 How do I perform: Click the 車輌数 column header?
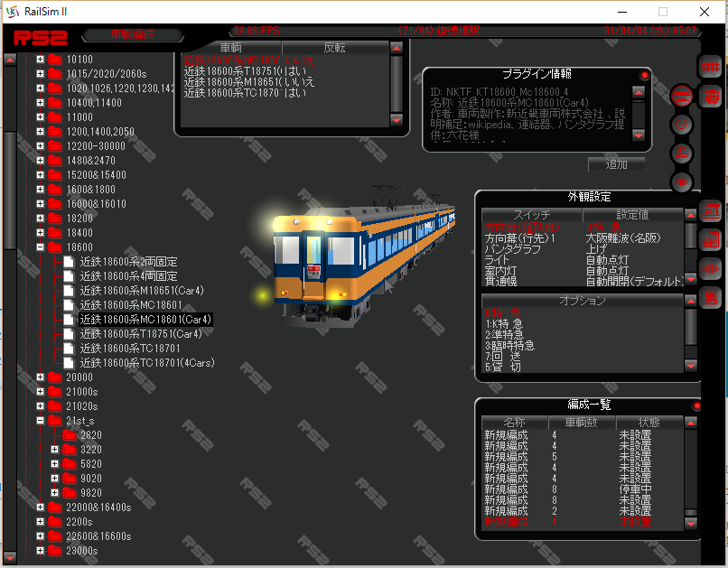582,423
